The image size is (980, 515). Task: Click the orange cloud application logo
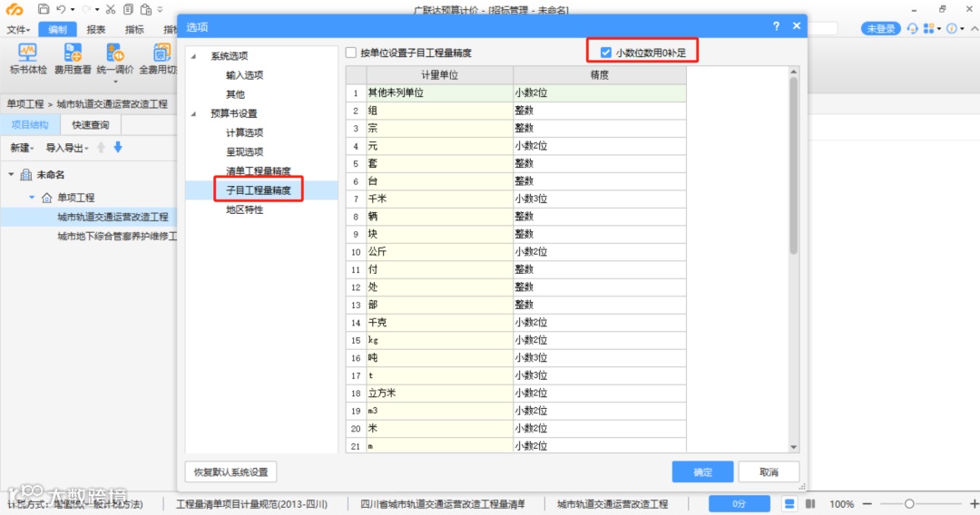click(15, 9)
